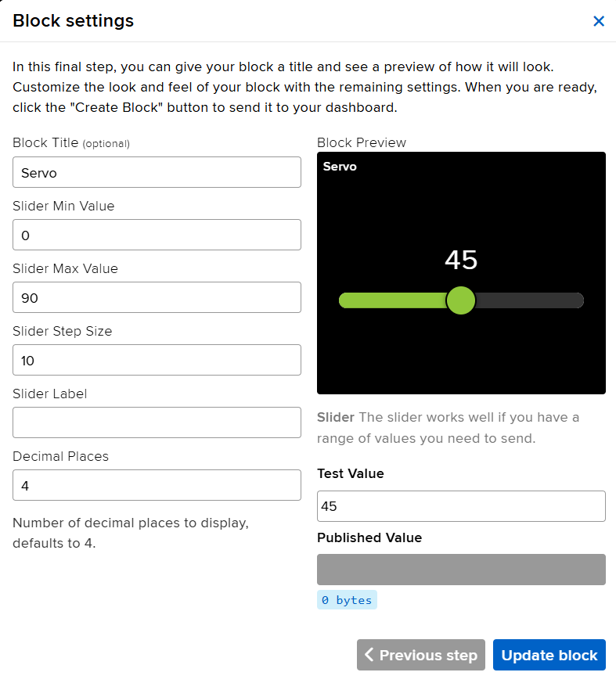Go back with the Previous step button

(x=421, y=655)
